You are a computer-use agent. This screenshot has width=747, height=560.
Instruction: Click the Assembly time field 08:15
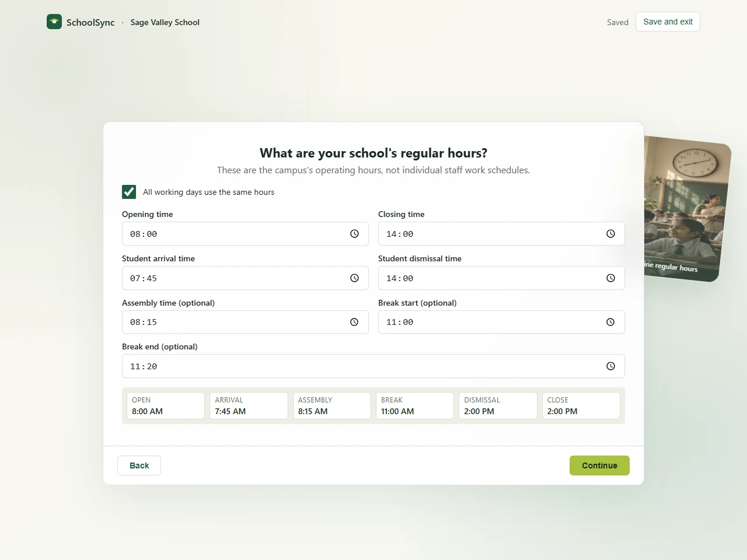click(245, 322)
